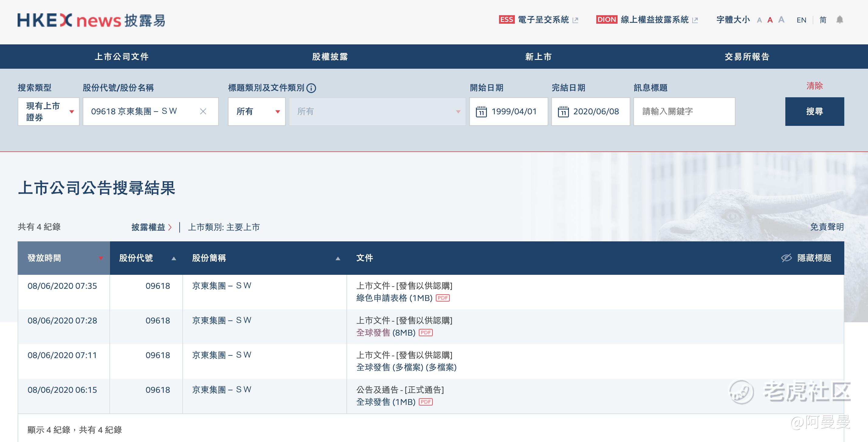Switch language to EN

801,20
